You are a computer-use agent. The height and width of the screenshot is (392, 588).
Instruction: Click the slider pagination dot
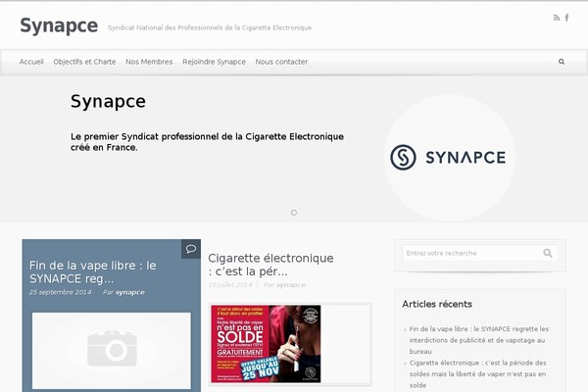coord(294,213)
